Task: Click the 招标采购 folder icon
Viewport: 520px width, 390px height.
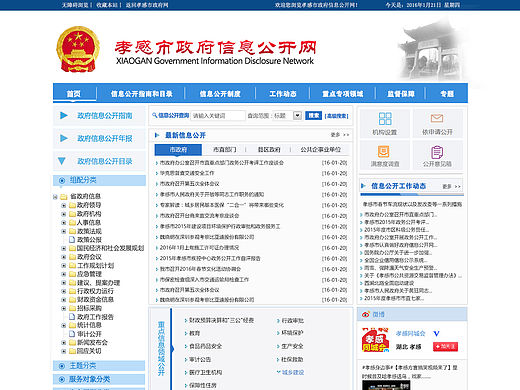Action: 72,308
